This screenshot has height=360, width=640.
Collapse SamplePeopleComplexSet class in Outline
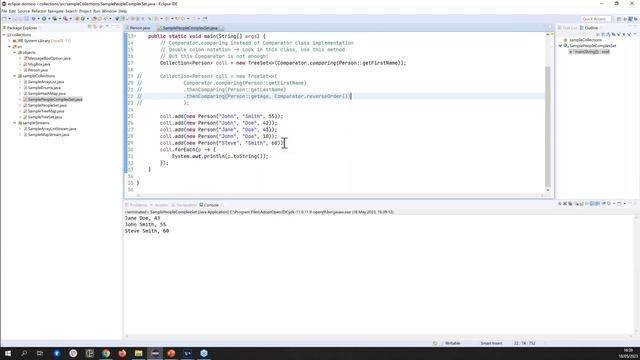(560, 46)
